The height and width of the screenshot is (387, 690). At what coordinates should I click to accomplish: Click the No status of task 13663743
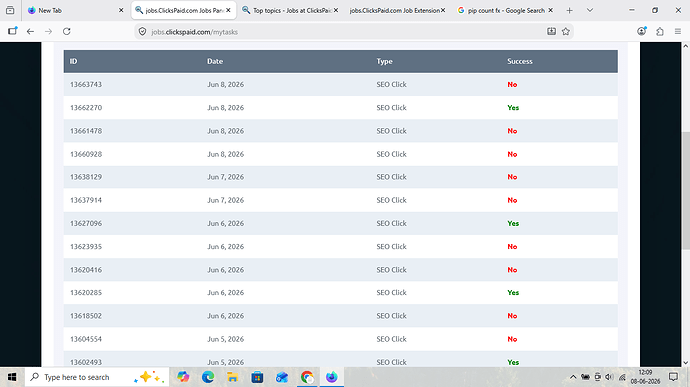512,85
